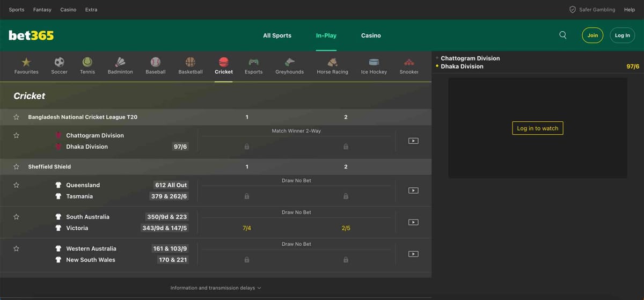Click locked odds 2 for New South Wales match
Image resolution: width=644 pixels, height=300 pixels.
click(346, 260)
